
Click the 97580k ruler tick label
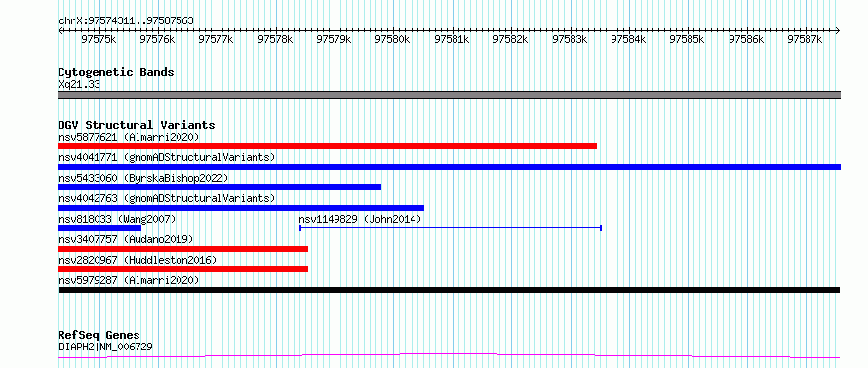click(x=392, y=39)
